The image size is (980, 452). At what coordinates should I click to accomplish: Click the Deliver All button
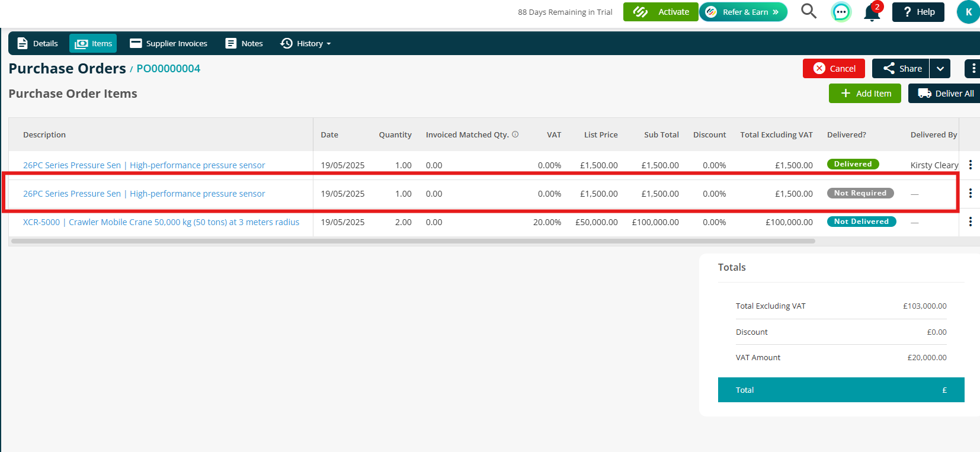click(944, 94)
